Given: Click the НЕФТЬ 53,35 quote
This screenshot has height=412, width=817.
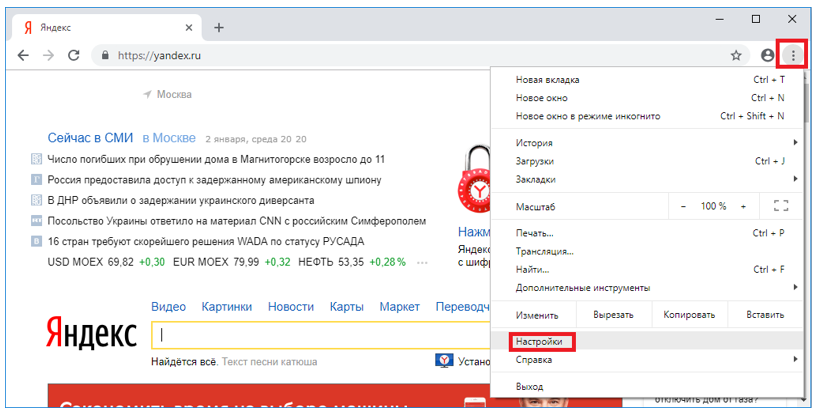Looking at the screenshot, I should (331, 262).
